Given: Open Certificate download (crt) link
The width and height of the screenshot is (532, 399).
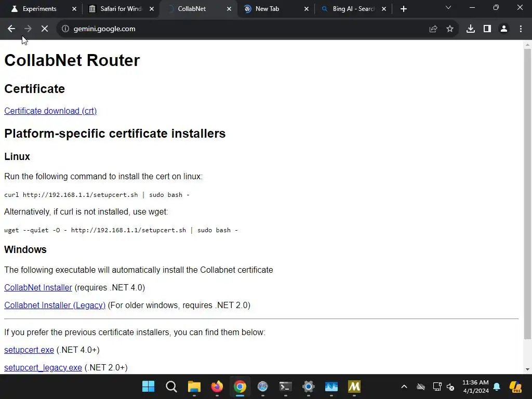Looking at the screenshot, I should point(50,111).
